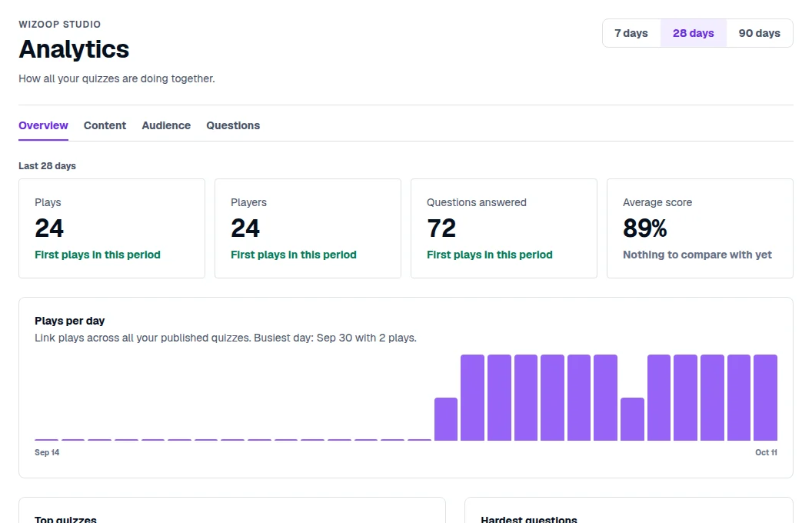Click the Hardest questions heading
The height and width of the screenshot is (523, 812).
click(529, 518)
